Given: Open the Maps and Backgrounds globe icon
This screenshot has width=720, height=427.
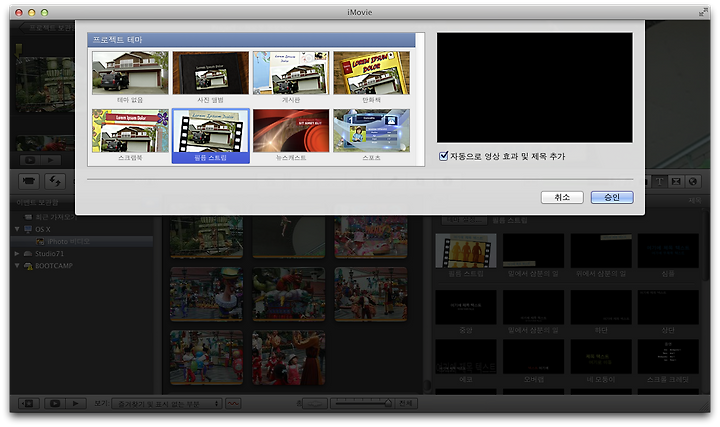Looking at the screenshot, I should (x=692, y=181).
